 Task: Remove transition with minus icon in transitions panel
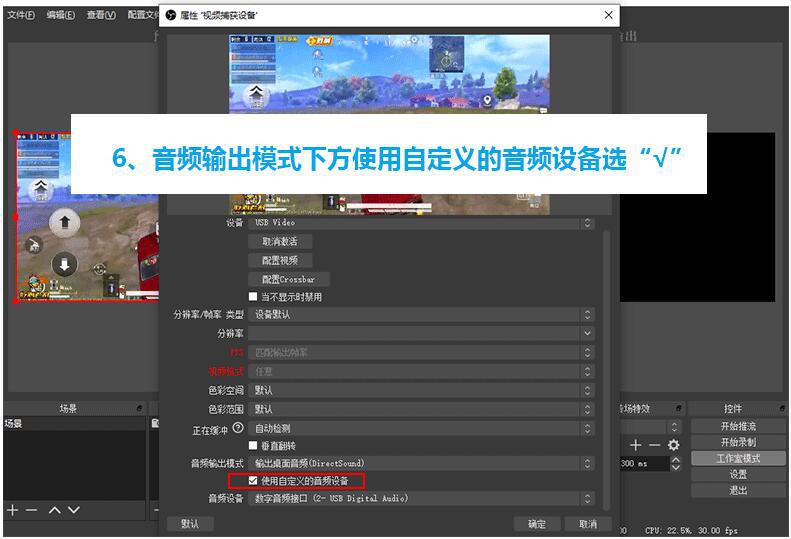654,445
